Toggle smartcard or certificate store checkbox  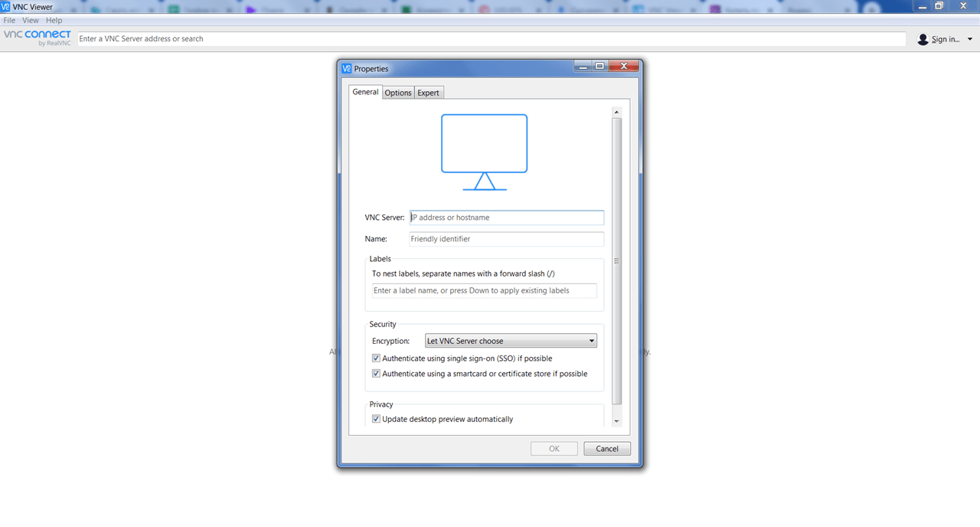pyautogui.click(x=376, y=374)
